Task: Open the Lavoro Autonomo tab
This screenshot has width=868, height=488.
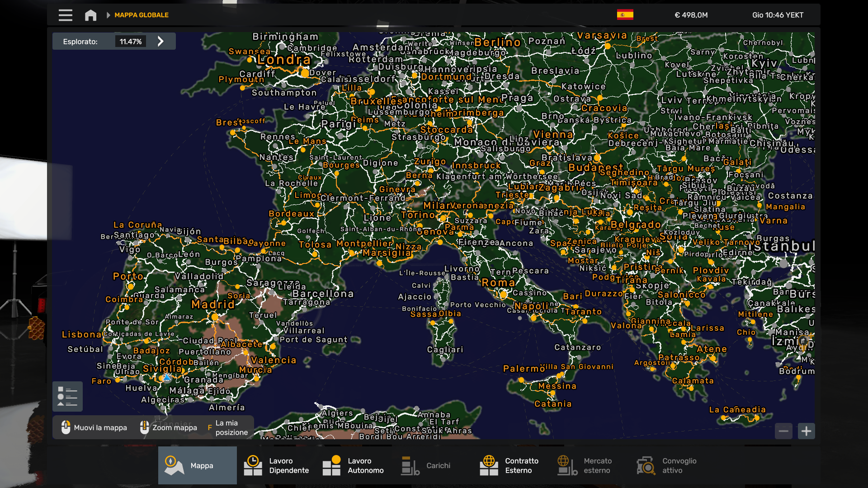Action: tap(355, 465)
